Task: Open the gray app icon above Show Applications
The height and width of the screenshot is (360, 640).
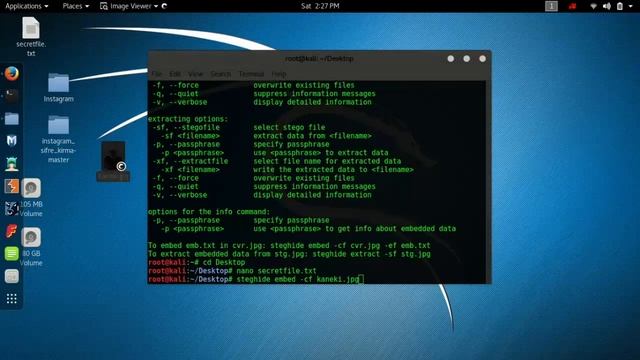Action: tap(12, 276)
